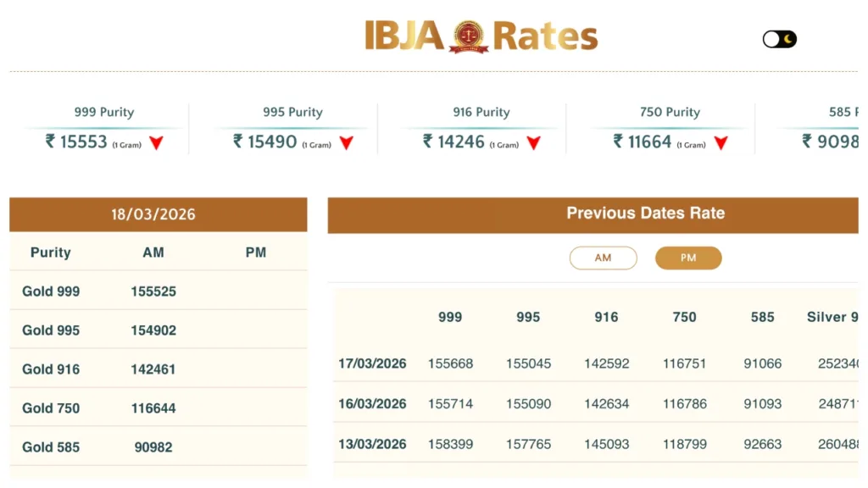Toggle the dark mode switch
Image resolution: width=868 pixels, height=488 pixels.
coord(780,39)
